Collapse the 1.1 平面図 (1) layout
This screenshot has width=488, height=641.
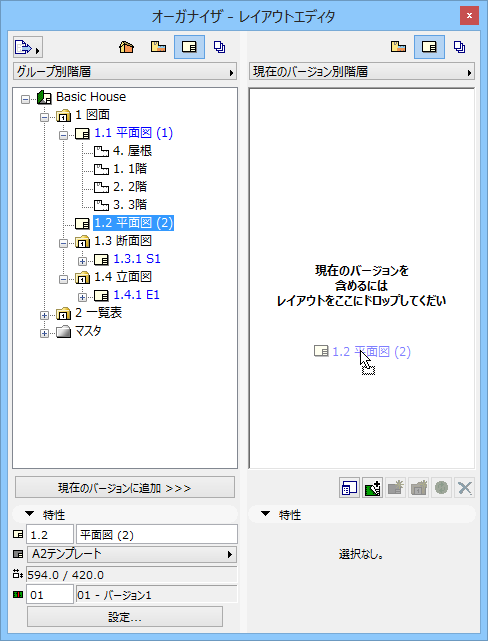pyautogui.click(x=63, y=135)
